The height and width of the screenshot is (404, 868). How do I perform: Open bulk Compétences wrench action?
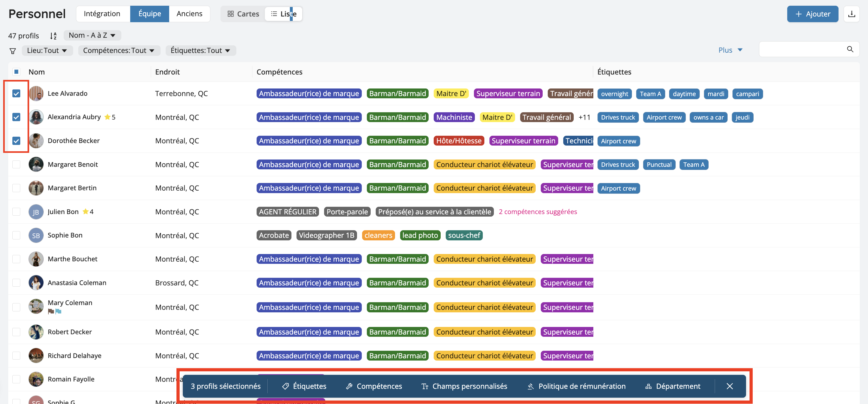(374, 386)
